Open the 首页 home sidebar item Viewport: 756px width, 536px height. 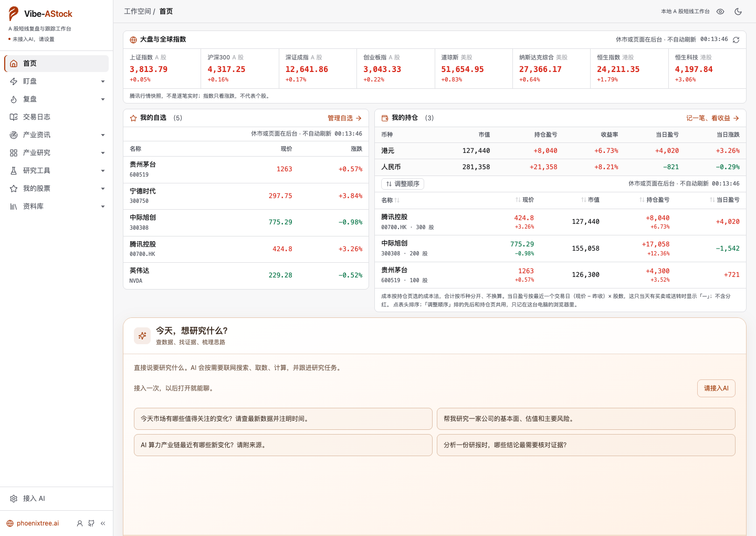[x=56, y=64]
